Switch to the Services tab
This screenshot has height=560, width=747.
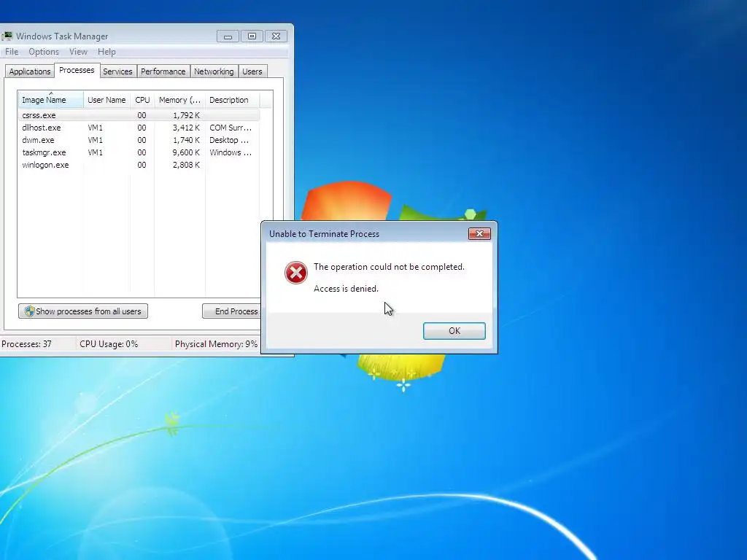[x=117, y=71]
